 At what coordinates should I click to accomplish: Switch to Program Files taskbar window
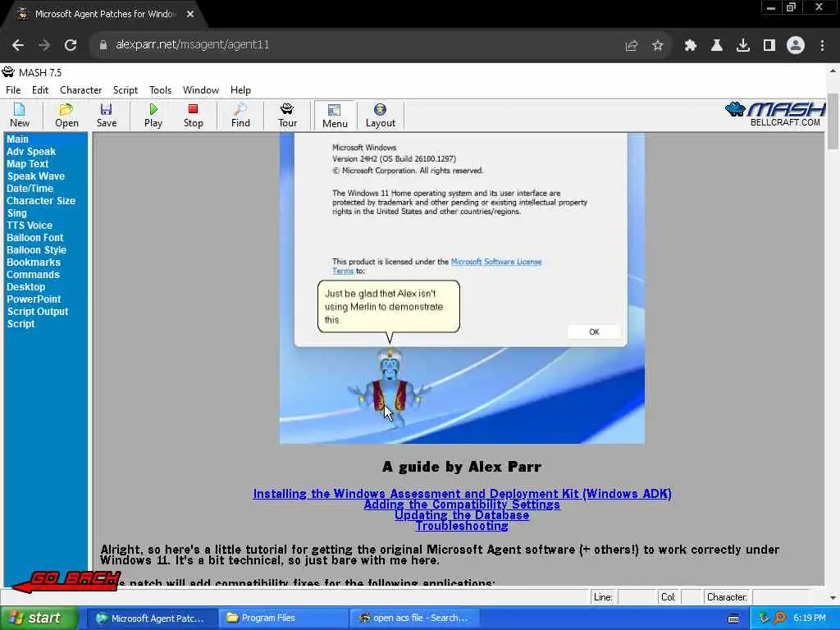click(281, 619)
